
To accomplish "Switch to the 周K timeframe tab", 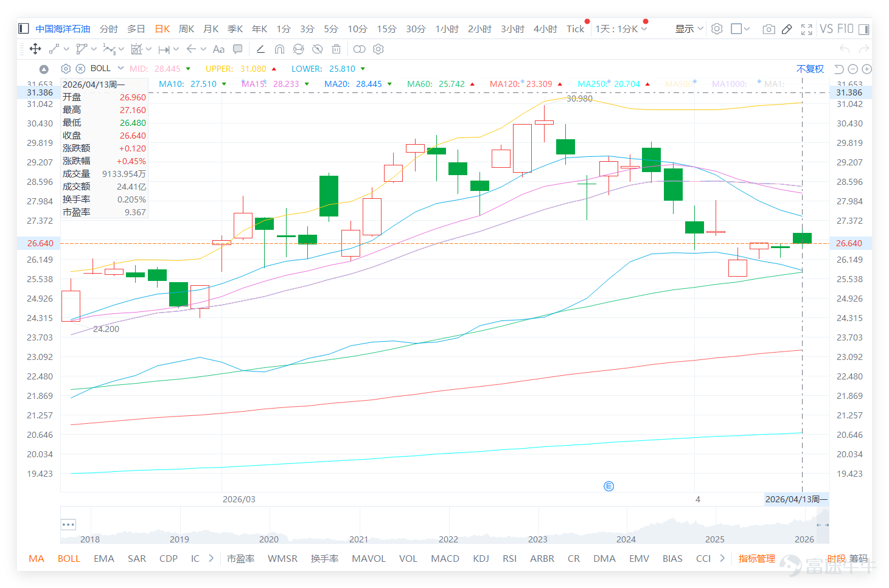I will 186,29.
